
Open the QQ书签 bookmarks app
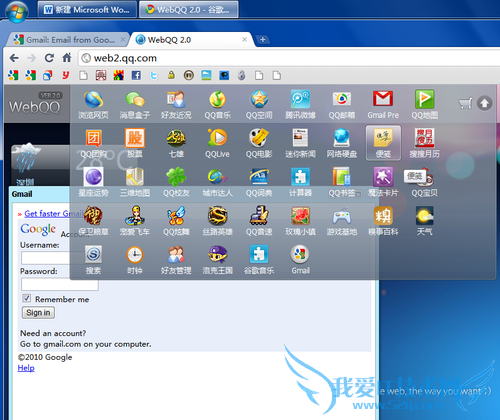[342, 182]
